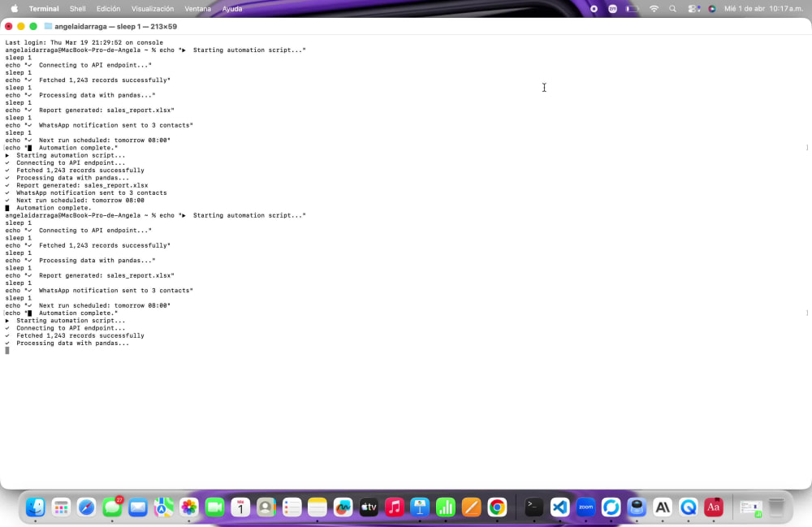Open the Mail app in Dock
The image size is (812, 527).
click(x=138, y=508)
